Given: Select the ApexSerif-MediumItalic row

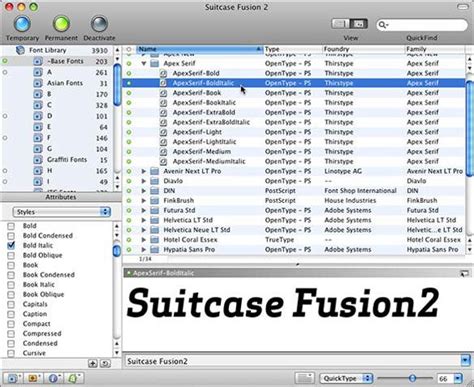Looking at the screenshot, I should click(294, 162).
